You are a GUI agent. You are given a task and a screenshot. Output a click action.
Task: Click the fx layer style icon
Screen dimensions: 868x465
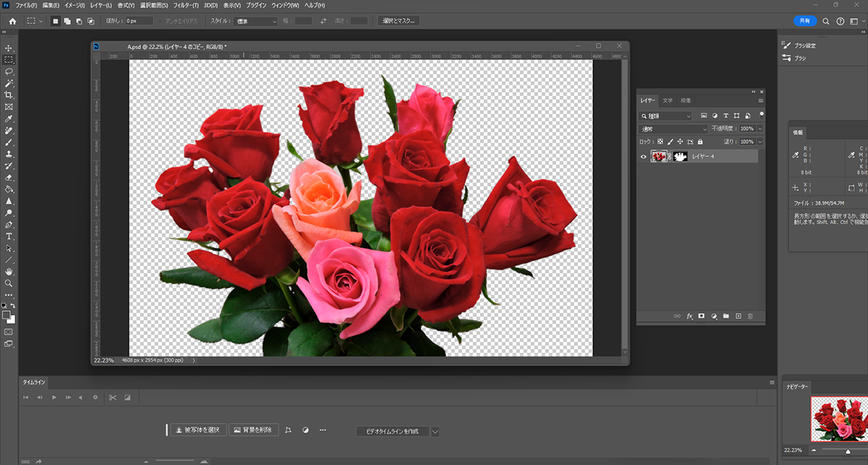click(689, 316)
